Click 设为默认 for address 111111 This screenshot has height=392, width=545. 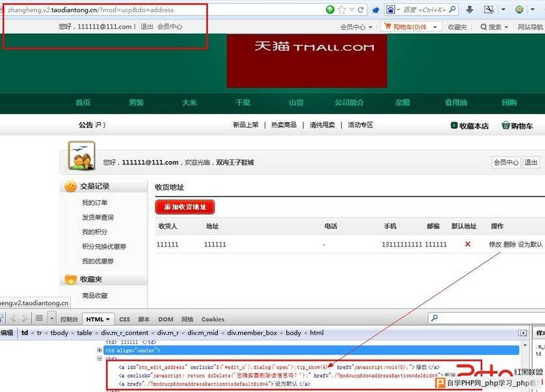coord(530,244)
